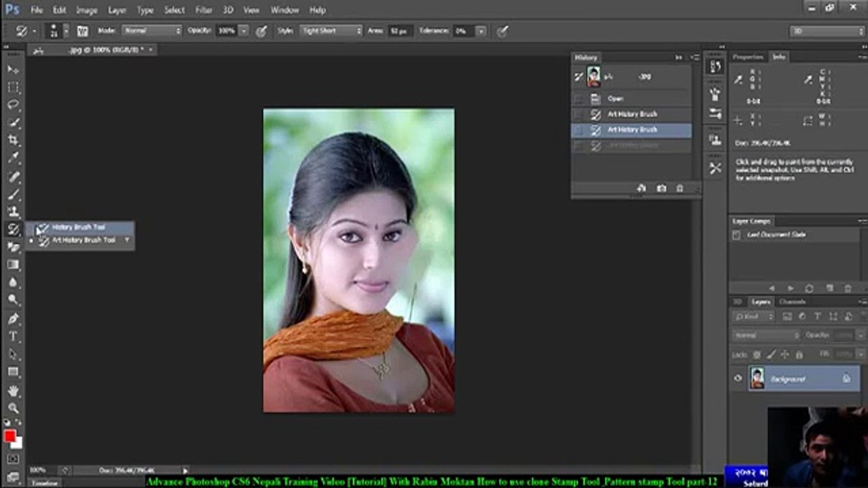Delete current state trash icon in History
868x488 pixels.
pos(679,188)
